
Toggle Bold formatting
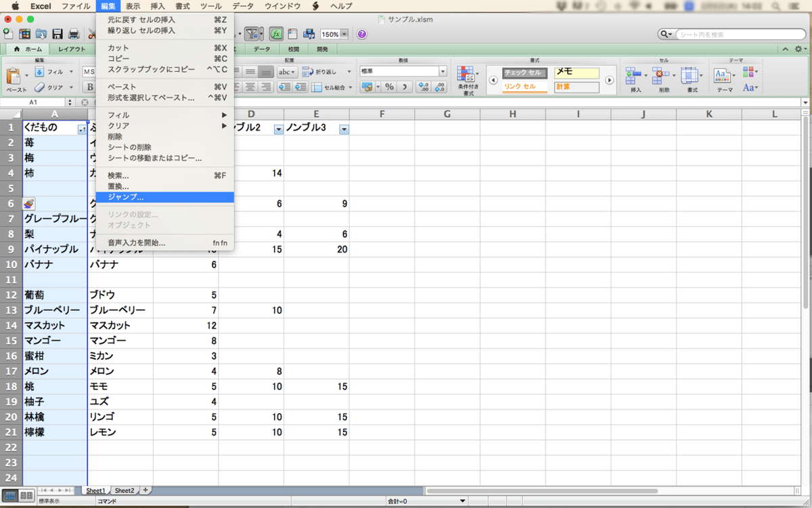pyautogui.click(x=89, y=87)
